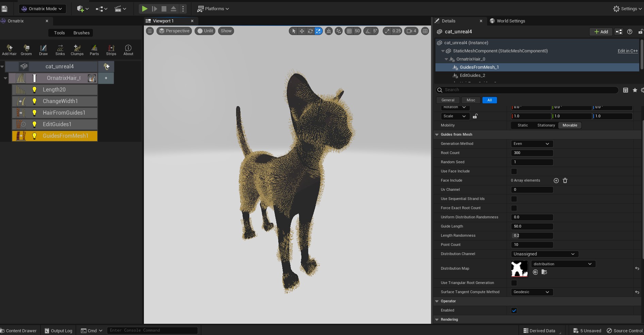Screen dimensions: 644x335
Task: Enable the Use Face Include checkbox
Action: click(514, 171)
